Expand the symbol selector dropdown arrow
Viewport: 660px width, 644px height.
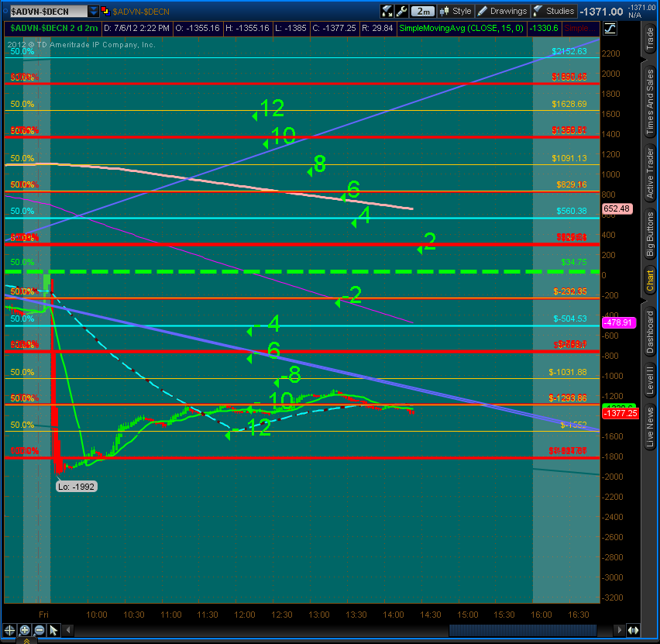[94, 12]
